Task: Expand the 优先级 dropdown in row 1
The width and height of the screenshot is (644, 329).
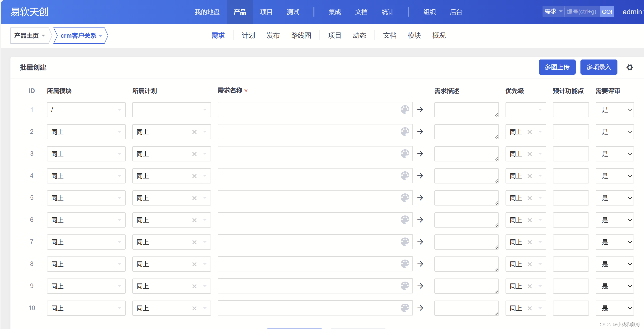Action: [525, 110]
